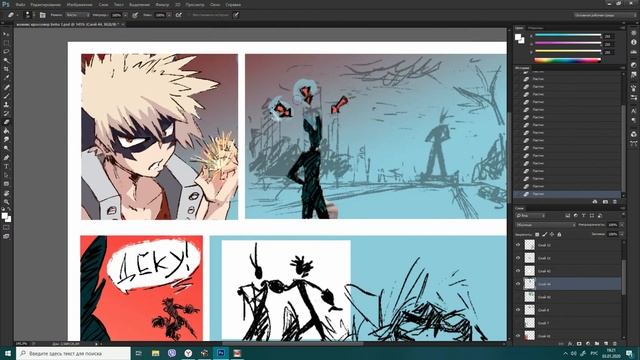Open the Brush panel toggle icon
The image size is (640, 360).
click(x=42, y=15)
